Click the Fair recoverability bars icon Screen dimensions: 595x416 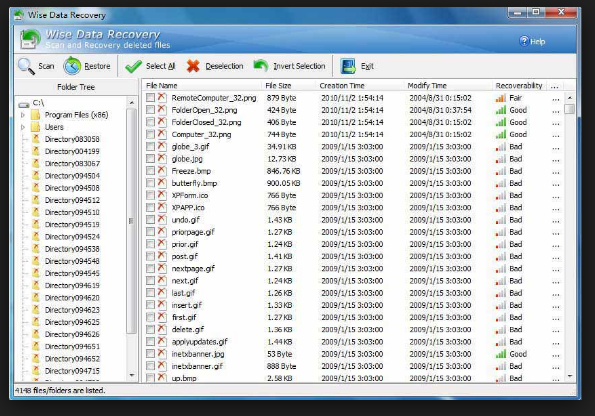(501, 98)
